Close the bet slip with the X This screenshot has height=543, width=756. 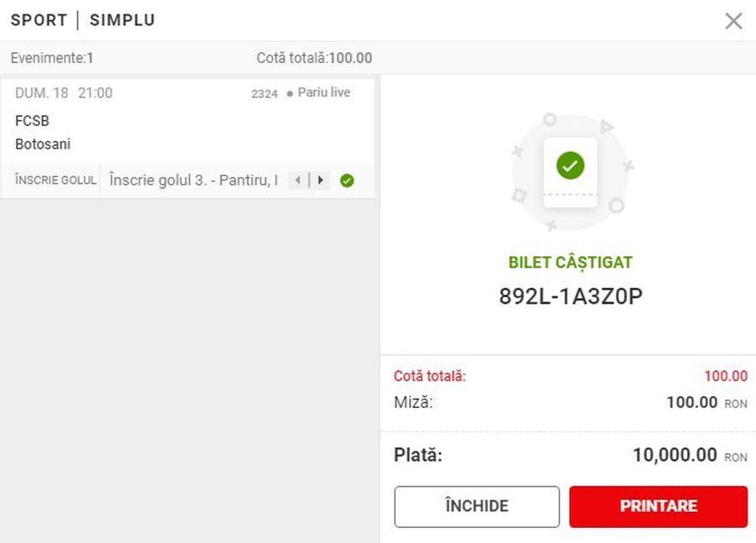point(733,21)
